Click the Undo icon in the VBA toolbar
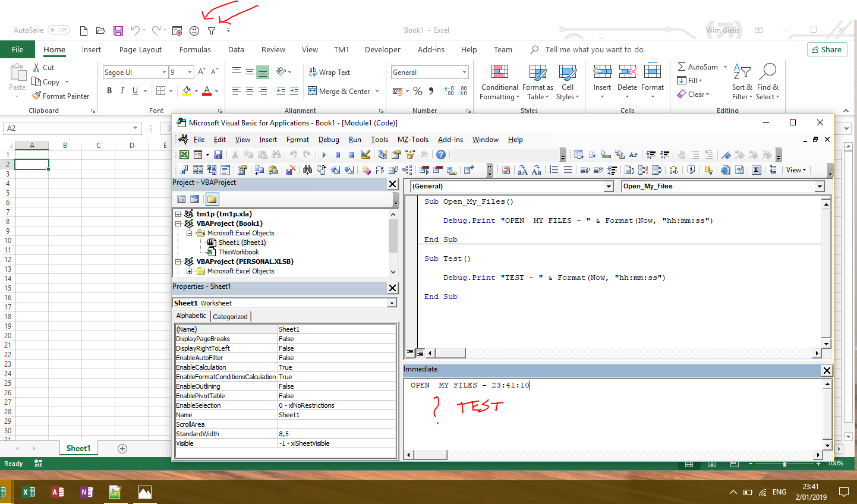The image size is (857, 504). (293, 155)
